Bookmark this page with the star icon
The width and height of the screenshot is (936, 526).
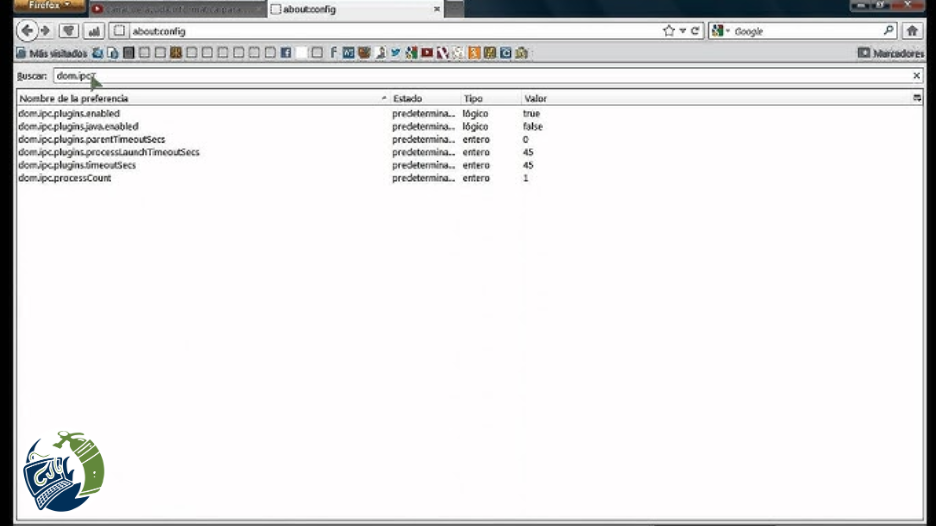click(669, 31)
